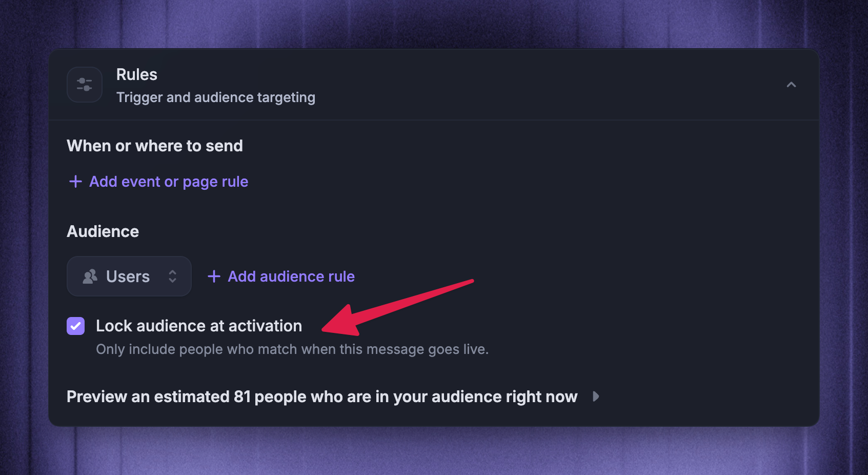Click the Rules sliders icon
This screenshot has height=475, width=868.
(85, 85)
